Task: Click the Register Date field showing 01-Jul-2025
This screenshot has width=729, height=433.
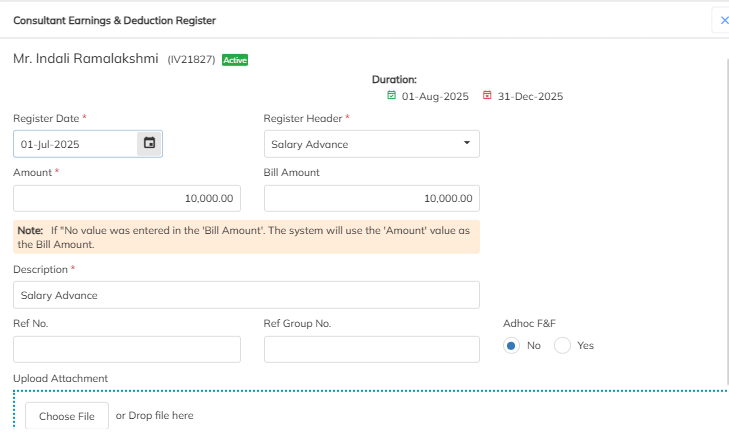Action: pos(75,144)
